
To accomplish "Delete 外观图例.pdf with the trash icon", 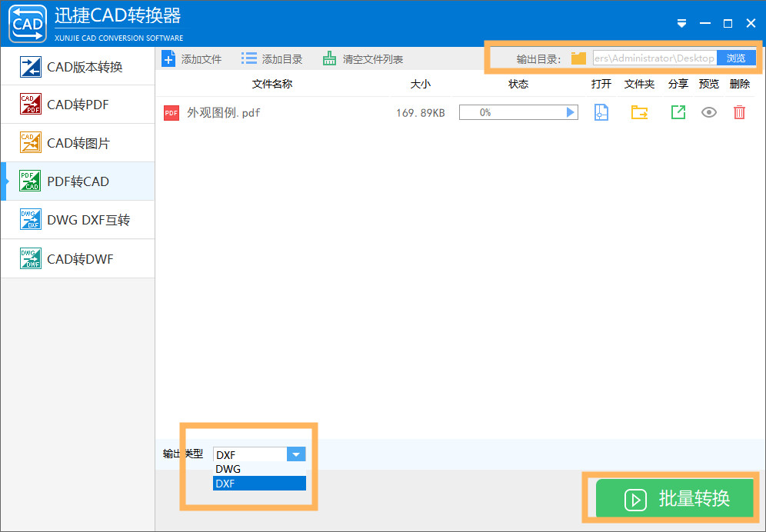I will (x=740, y=112).
